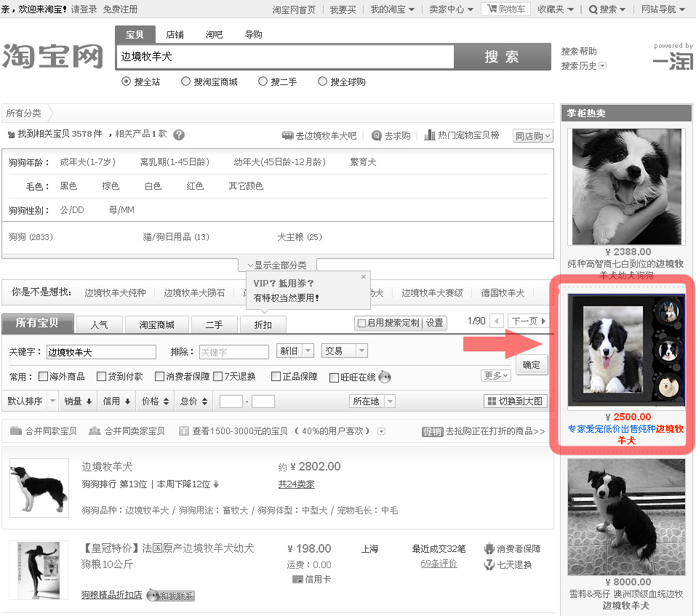Check the 7天退换 checkbox
Viewport: 696px width, 616px height.
pyautogui.click(x=218, y=376)
